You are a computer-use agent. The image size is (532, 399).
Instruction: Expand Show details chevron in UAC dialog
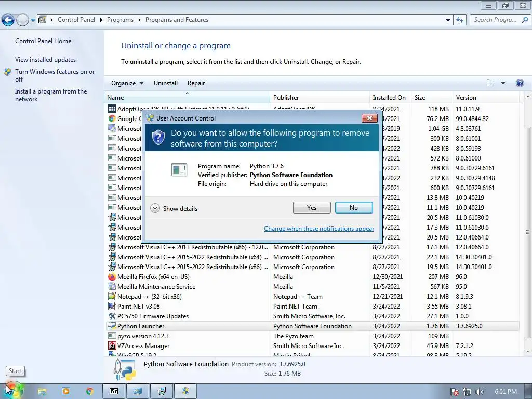point(155,208)
